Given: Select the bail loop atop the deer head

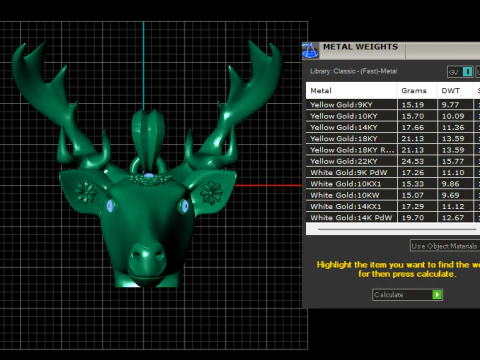Looking at the screenshot, I should pos(148,140).
